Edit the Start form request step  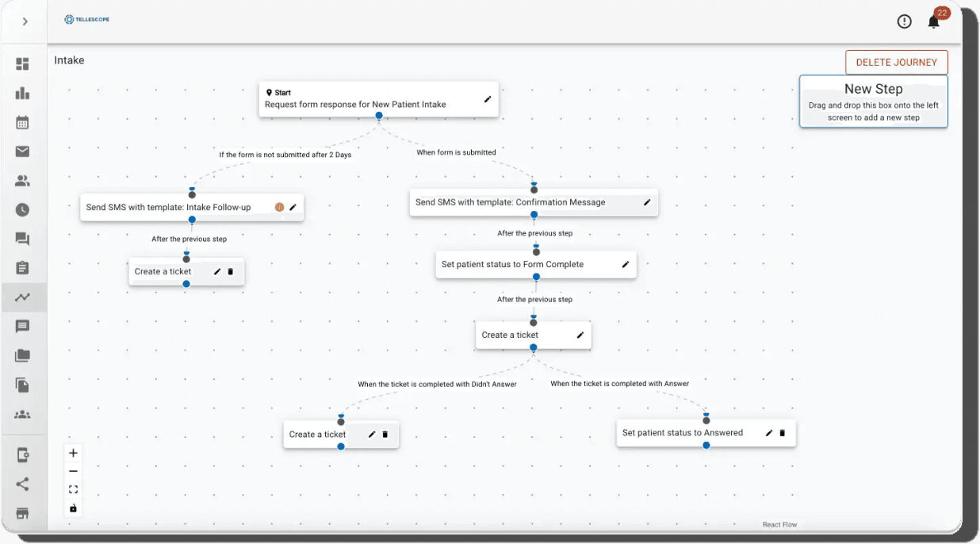[488, 99]
